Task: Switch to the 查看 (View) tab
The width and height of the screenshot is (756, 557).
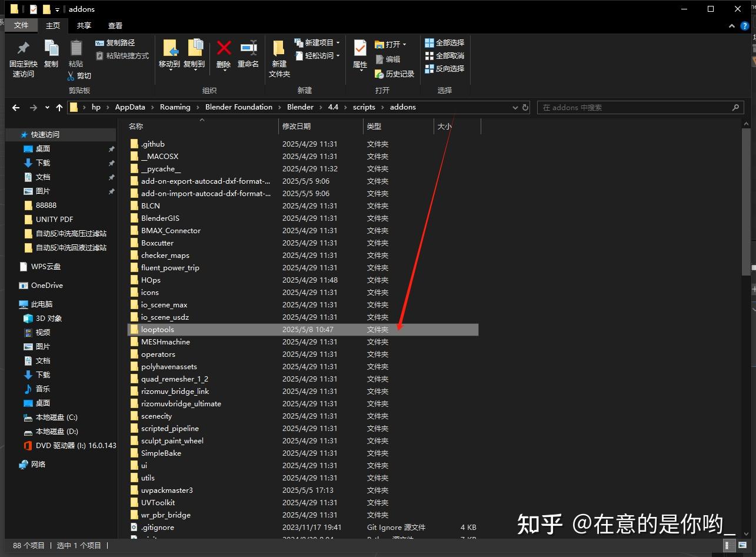Action: [x=115, y=25]
